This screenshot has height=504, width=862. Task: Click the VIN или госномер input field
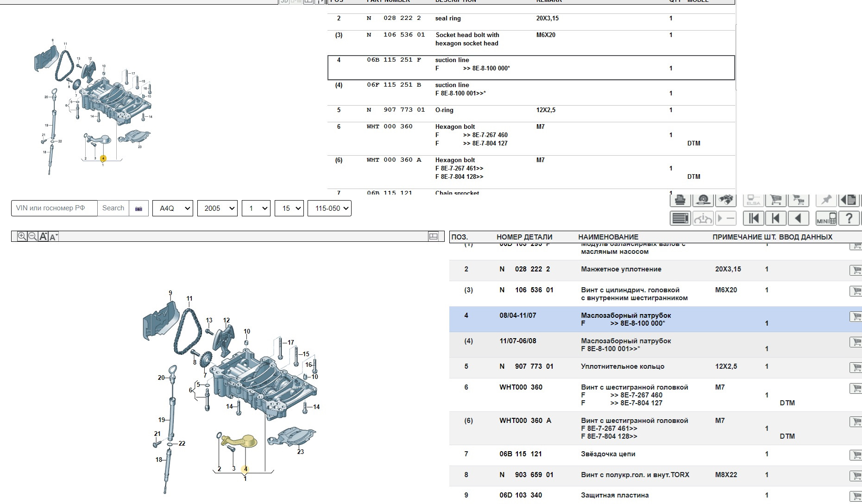54,208
